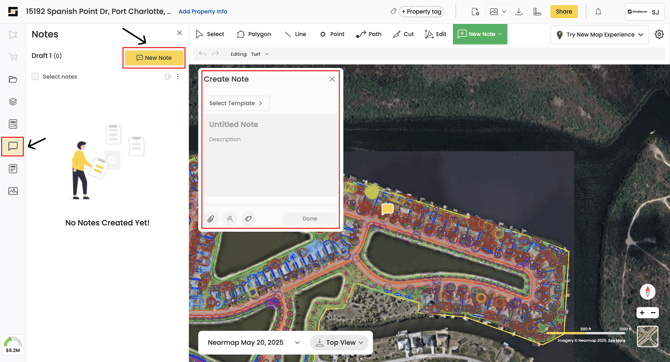Screen dimensions: 670x362
Task: Click the basemap thumbnail toggle
Action: 647,336
